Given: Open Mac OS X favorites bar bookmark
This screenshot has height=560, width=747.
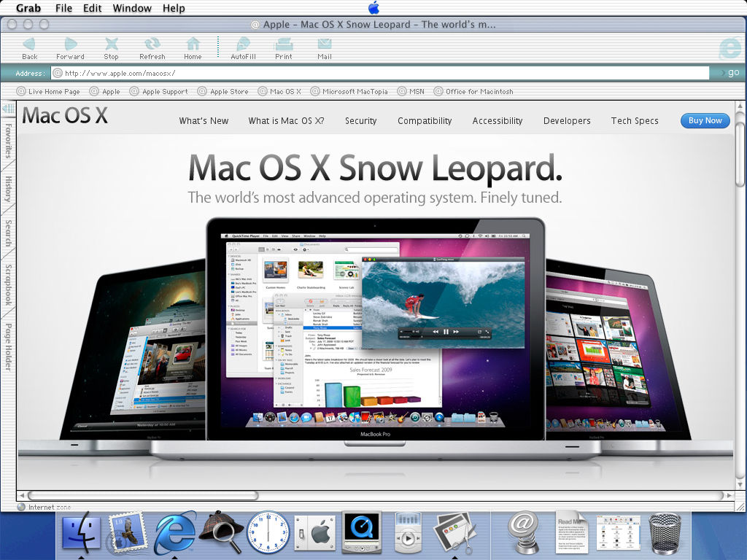Looking at the screenshot, I should point(279,91).
